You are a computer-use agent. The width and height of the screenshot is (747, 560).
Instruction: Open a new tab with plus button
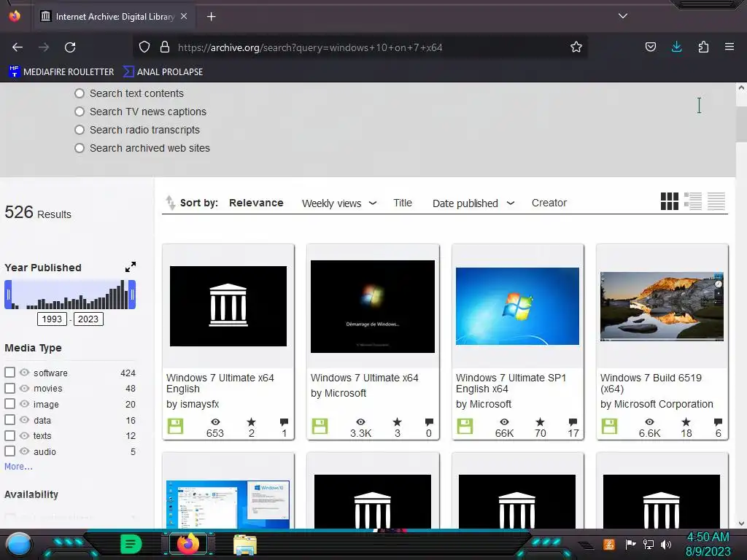(x=211, y=17)
